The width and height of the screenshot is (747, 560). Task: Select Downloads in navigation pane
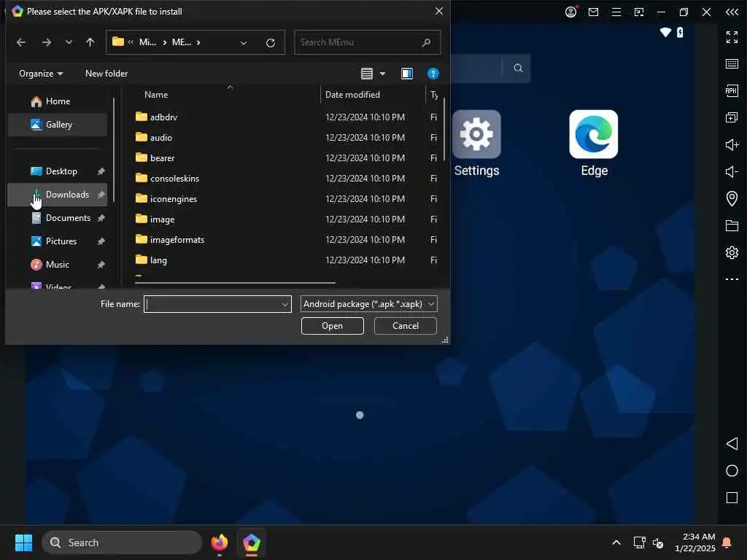(x=57, y=194)
